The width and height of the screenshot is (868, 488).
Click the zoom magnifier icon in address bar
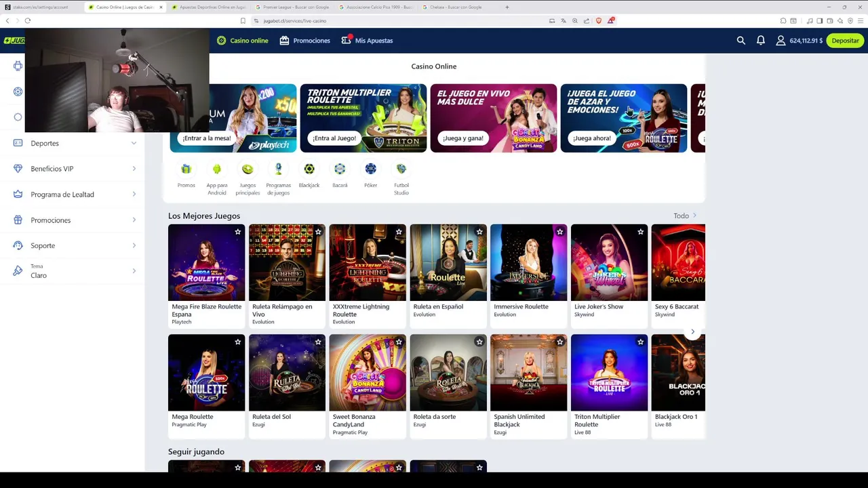[575, 21]
